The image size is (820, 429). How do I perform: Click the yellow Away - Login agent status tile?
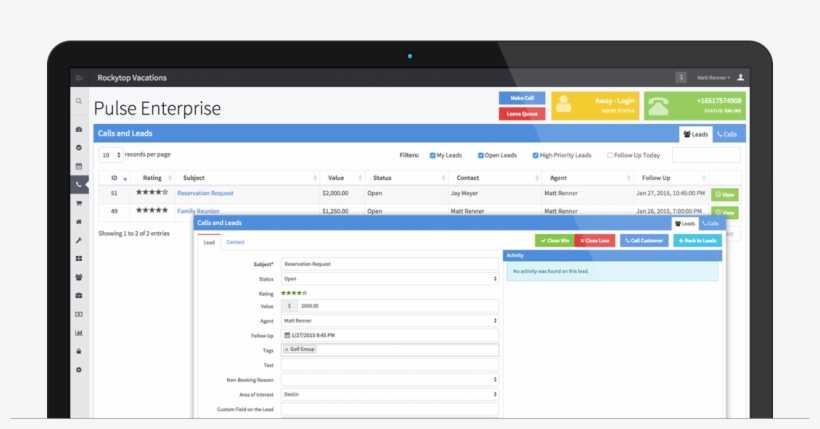click(595, 106)
